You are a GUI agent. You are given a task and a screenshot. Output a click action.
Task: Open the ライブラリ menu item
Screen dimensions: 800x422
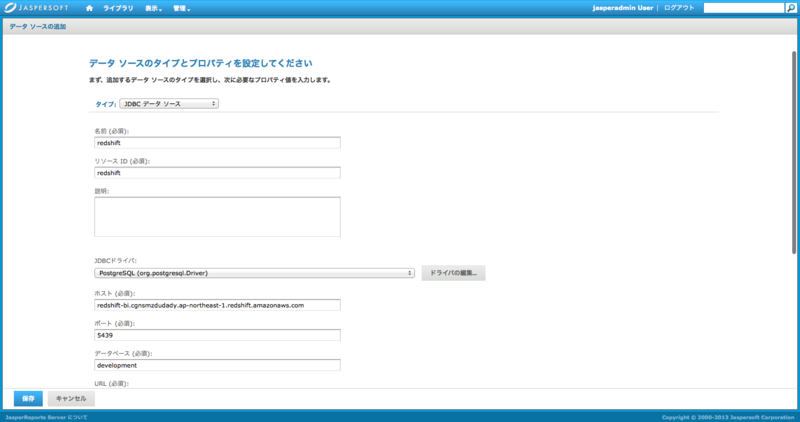coord(118,8)
